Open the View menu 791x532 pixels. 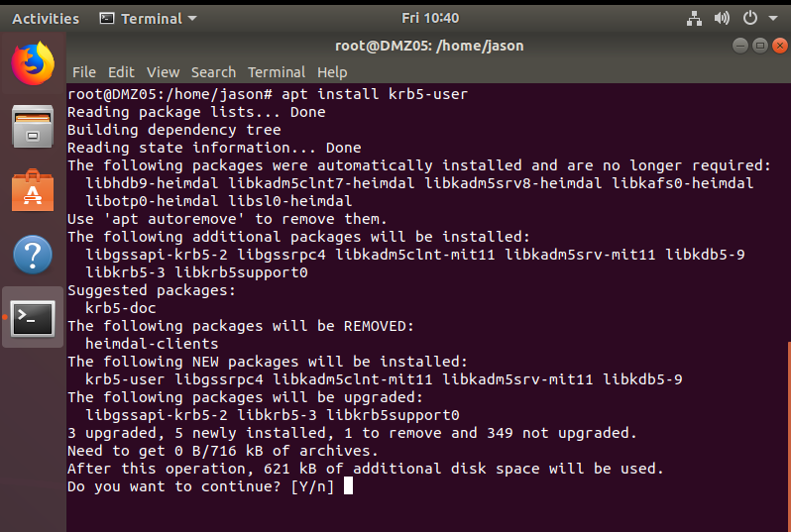click(x=163, y=72)
